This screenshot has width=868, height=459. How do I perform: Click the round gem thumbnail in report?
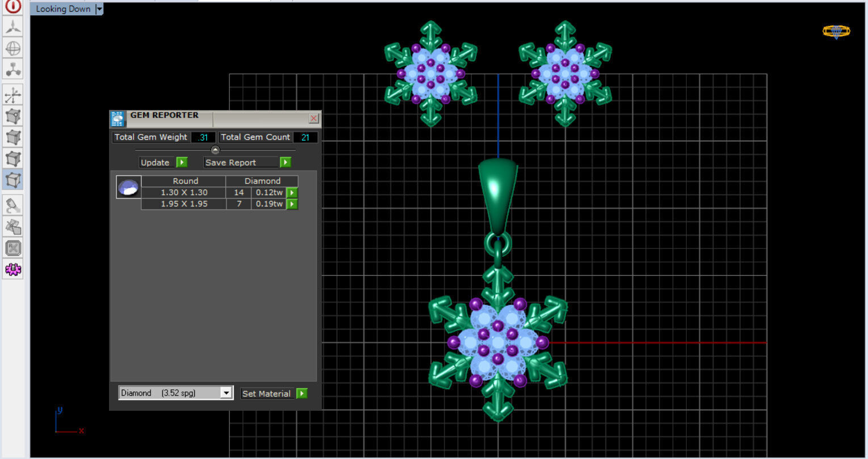click(x=128, y=187)
